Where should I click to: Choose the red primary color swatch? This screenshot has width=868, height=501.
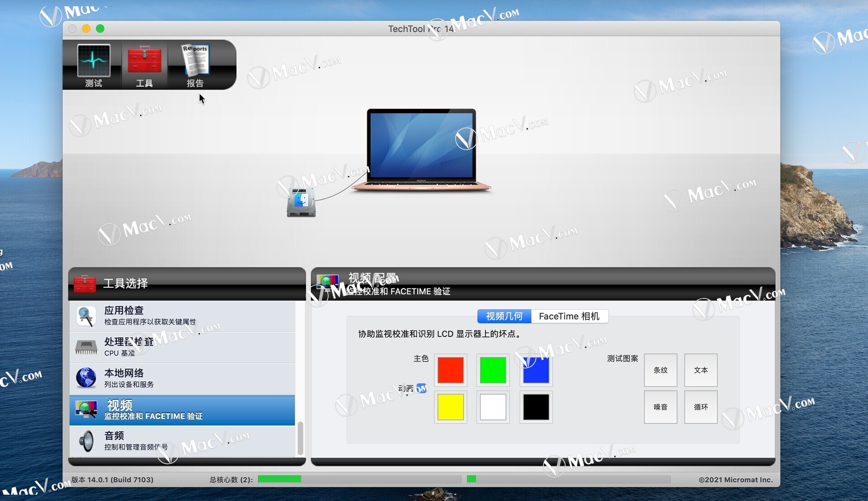pyautogui.click(x=450, y=370)
